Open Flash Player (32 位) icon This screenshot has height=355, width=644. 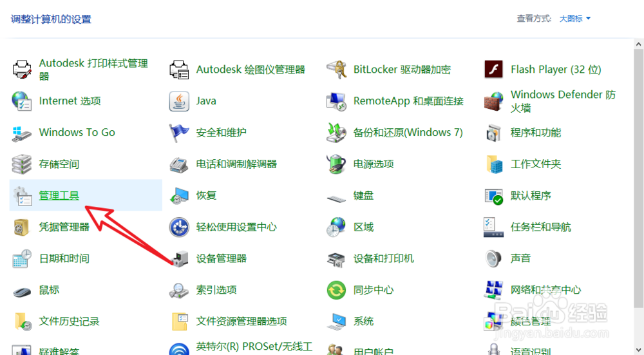(x=494, y=70)
